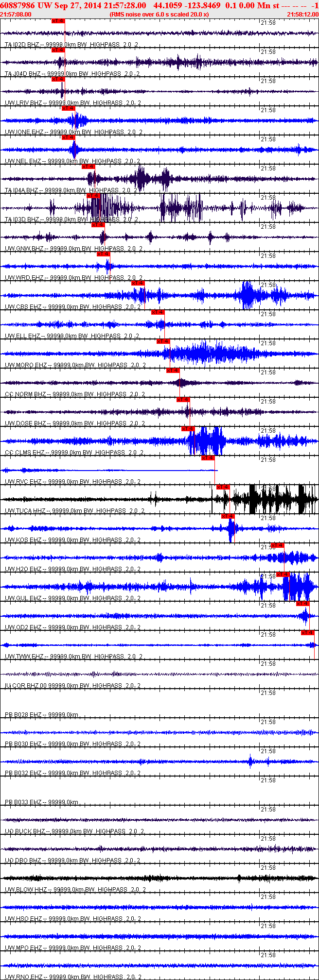Click the UW.BLOW HHZ station label
The height and width of the screenshot is (980, 319).
(26, 890)
